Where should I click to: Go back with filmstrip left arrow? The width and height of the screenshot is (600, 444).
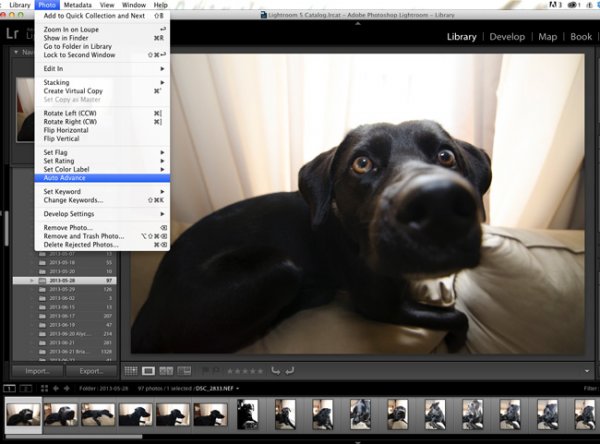click(56, 388)
